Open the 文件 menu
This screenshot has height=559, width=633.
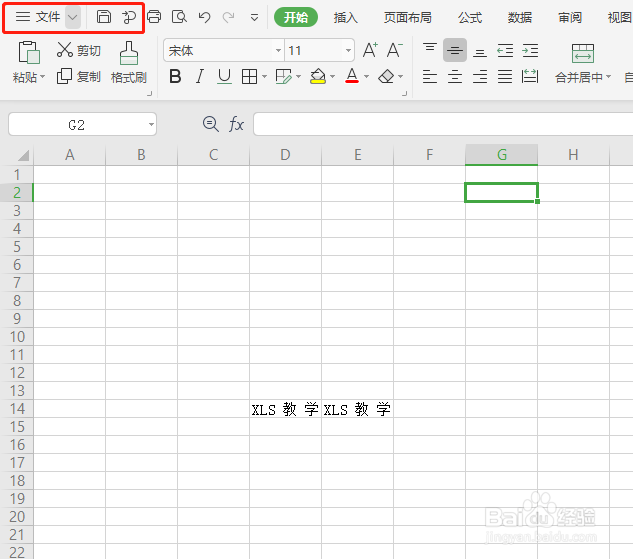(x=38, y=17)
